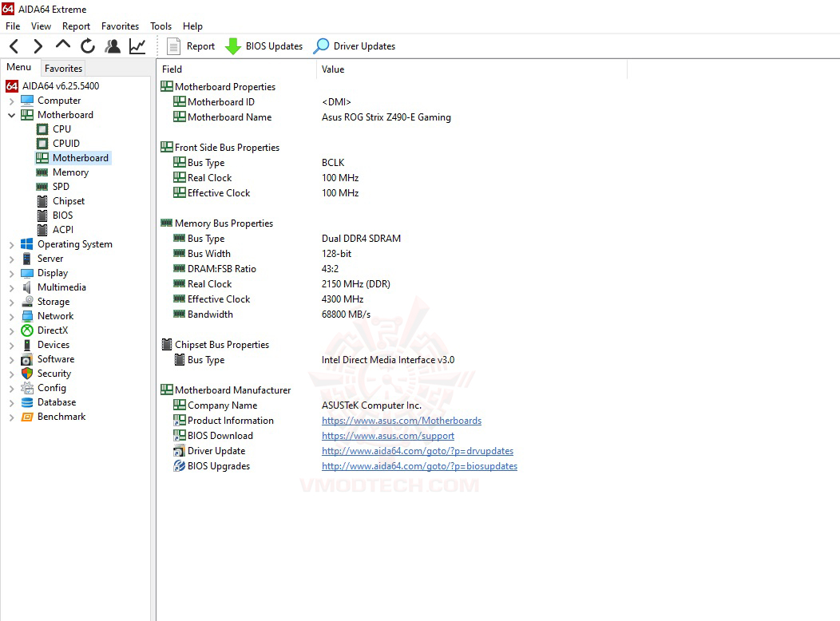The width and height of the screenshot is (840, 621).
Task: Select the CPUID chip icon in tree
Action: [42, 144]
